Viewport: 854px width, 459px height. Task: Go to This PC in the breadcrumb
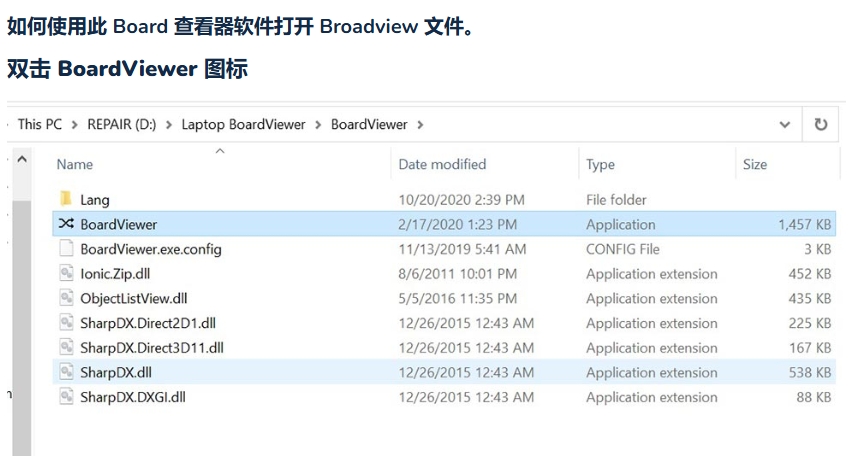point(40,124)
